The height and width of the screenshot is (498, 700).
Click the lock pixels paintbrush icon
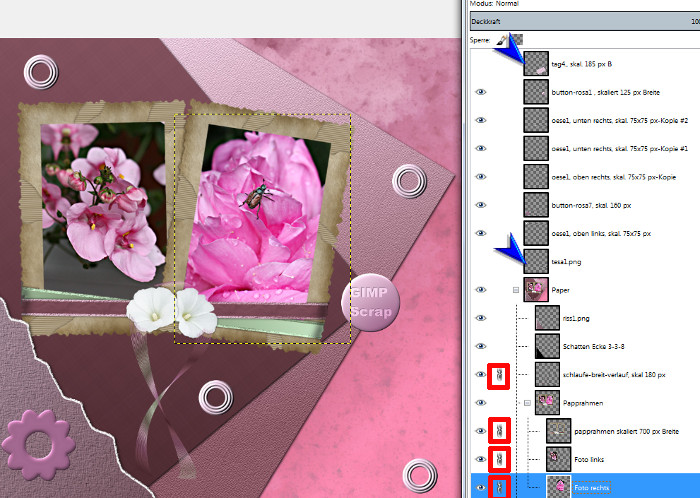502,40
